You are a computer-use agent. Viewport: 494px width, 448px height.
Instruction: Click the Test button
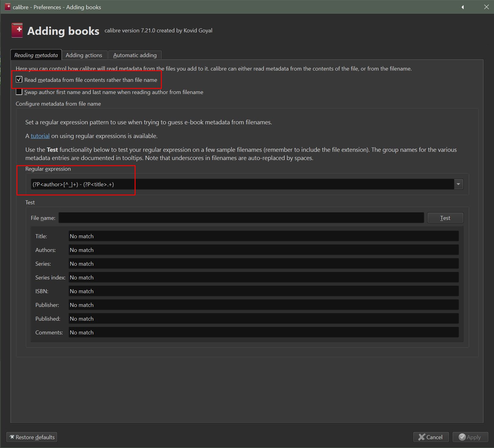(x=445, y=218)
